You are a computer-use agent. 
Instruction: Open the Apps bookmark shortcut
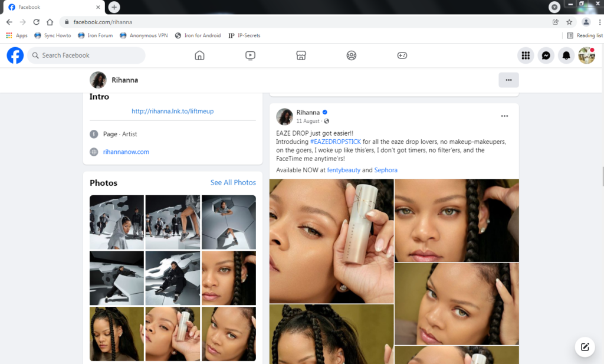(x=17, y=35)
